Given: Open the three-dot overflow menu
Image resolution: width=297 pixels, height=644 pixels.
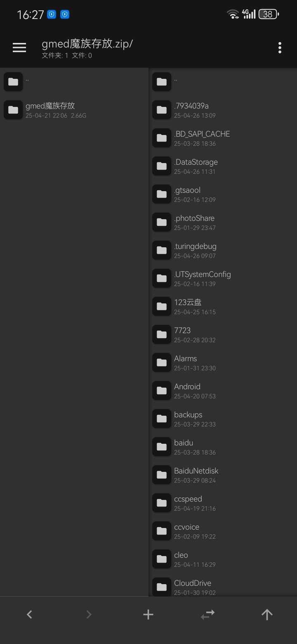Looking at the screenshot, I should [x=280, y=47].
